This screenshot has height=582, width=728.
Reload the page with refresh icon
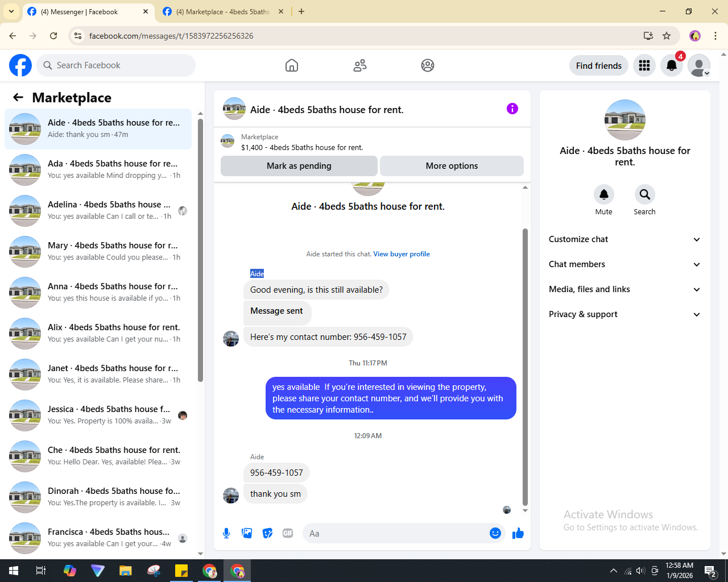pyautogui.click(x=53, y=36)
